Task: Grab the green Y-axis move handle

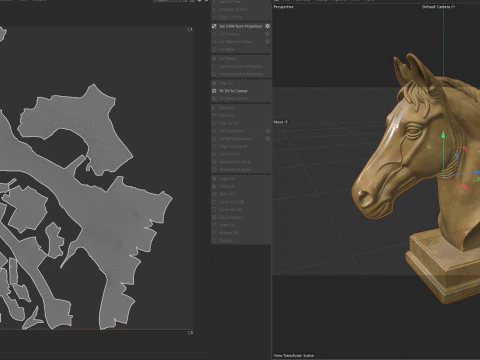Action: pyautogui.click(x=443, y=135)
